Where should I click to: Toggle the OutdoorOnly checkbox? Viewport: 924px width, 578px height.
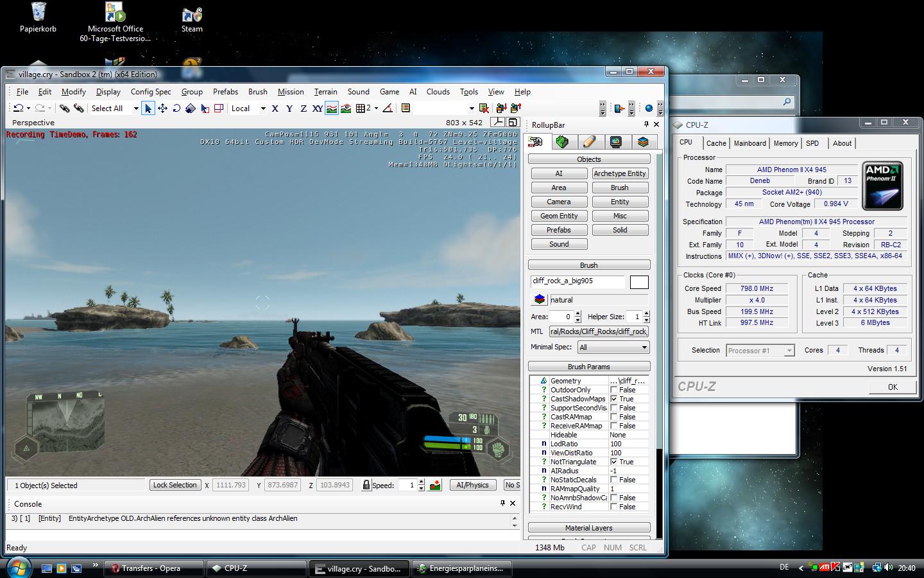point(613,390)
